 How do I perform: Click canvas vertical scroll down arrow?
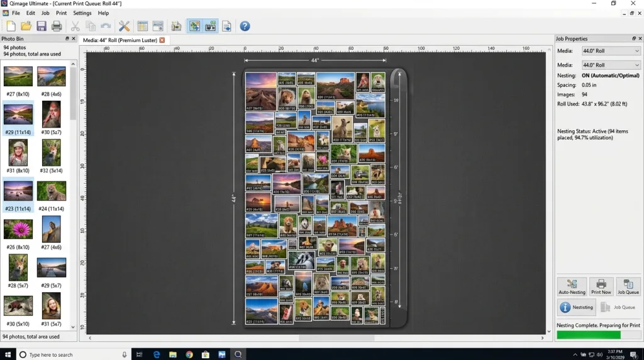tap(549, 331)
